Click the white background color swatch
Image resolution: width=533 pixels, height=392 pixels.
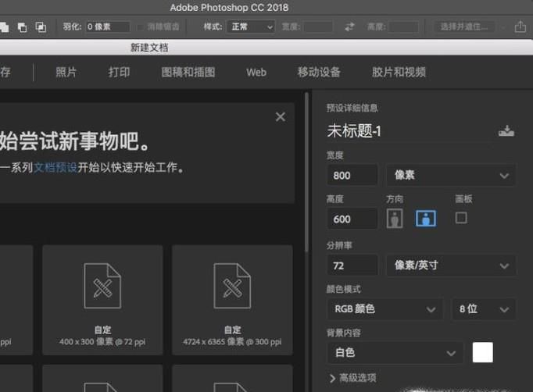(483, 352)
